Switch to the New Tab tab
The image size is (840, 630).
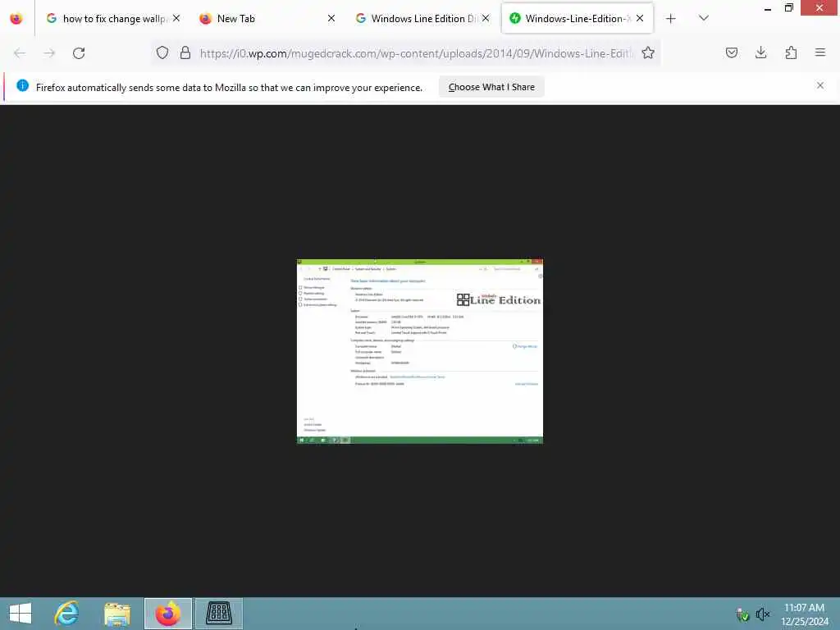point(267,18)
